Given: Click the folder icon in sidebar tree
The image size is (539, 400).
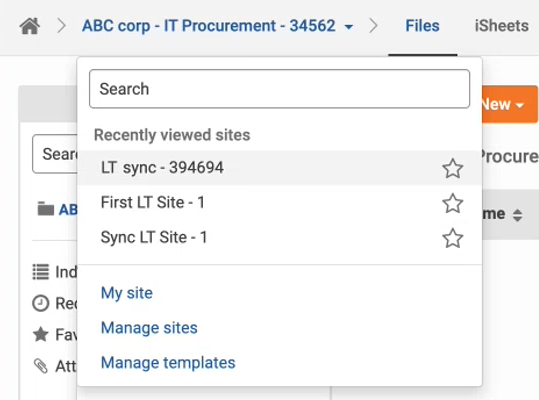Looking at the screenshot, I should click(46, 209).
